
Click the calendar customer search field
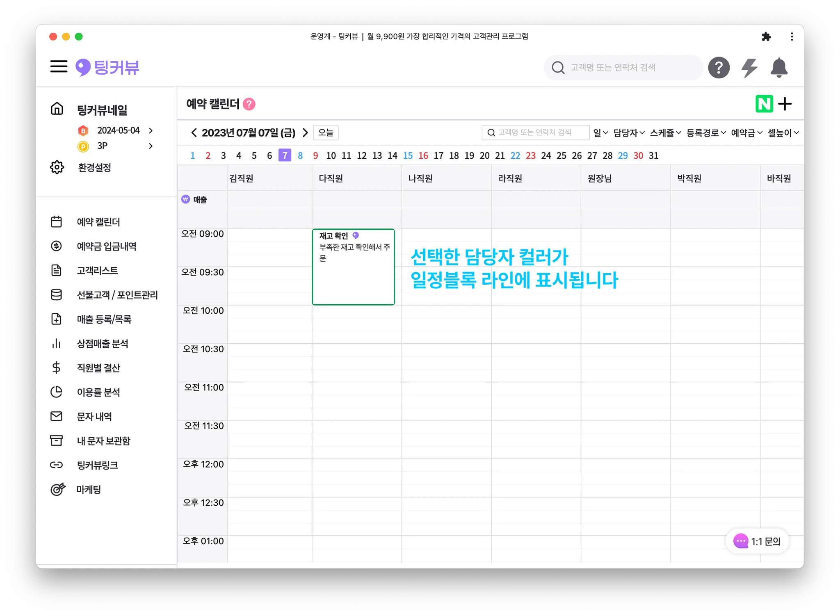click(x=535, y=132)
